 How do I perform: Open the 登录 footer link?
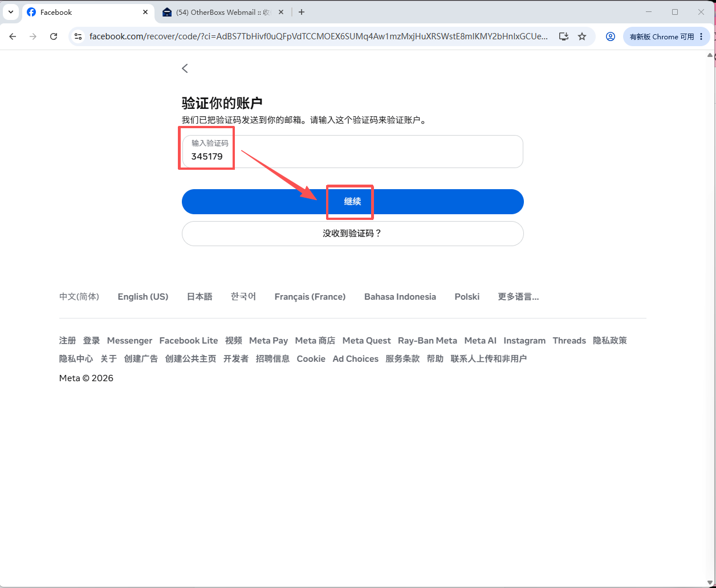point(91,341)
